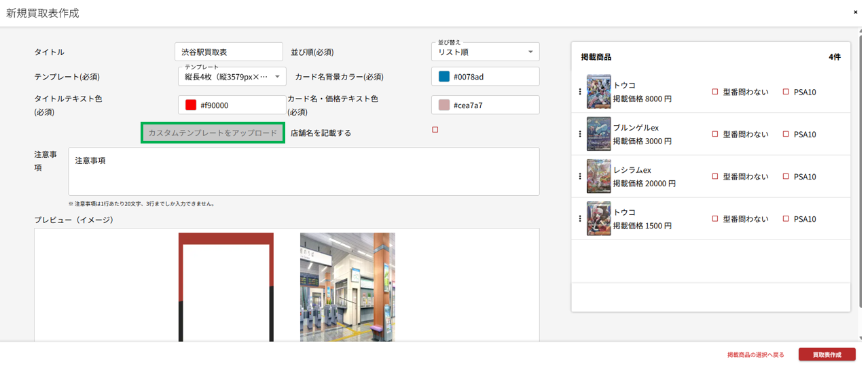
Task: Click the pink カード名・価格テキスト色 swatch
Action: coord(444,105)
